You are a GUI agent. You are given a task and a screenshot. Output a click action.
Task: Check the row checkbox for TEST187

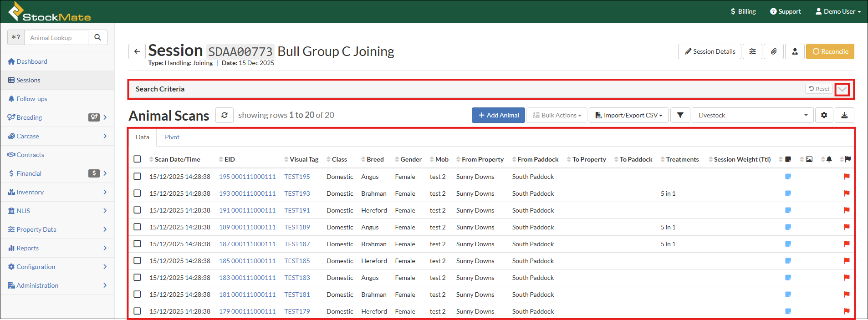coord(137,244)
